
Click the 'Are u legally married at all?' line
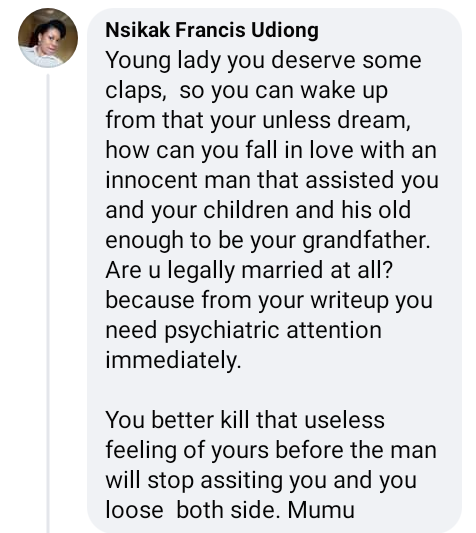(249, 270)
